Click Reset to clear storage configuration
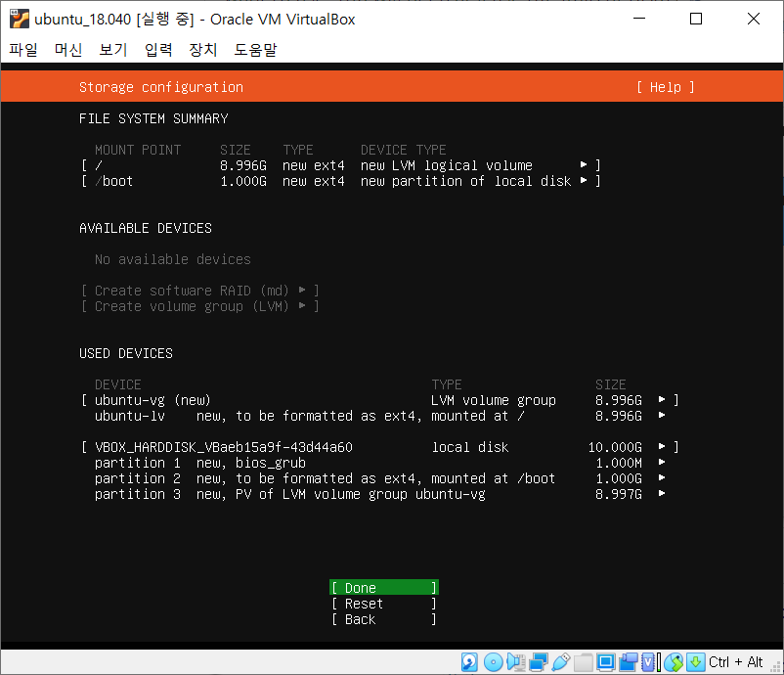This screenshot has height=675, width=784. coord(384,604)
